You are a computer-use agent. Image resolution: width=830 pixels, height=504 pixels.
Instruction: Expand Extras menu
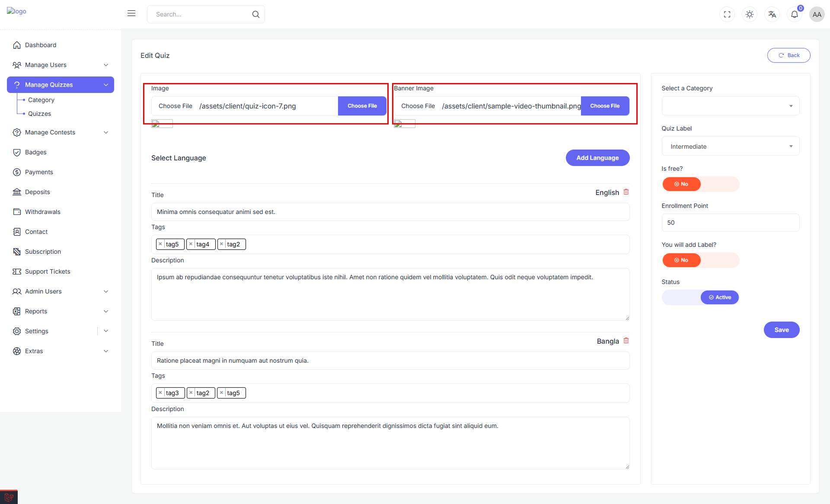(61, 351)
